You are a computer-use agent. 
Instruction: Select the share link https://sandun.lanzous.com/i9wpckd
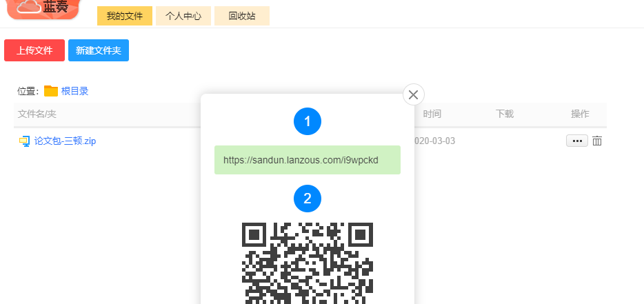click(308, 160)
